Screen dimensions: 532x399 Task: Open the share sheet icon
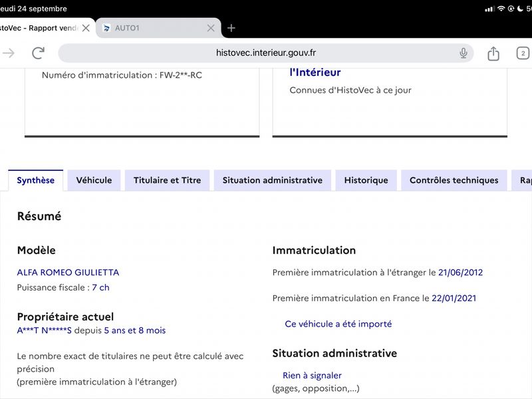493,53
